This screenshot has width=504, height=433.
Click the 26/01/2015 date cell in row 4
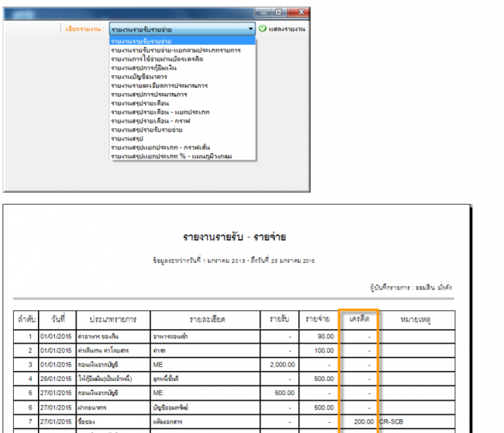click(57, 379)
